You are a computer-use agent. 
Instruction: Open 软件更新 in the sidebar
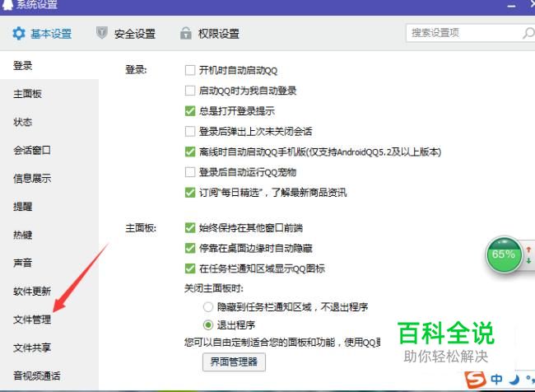coord(32,292)
